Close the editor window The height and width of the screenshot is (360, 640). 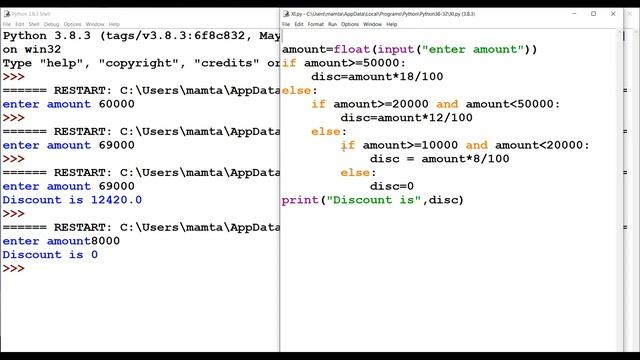tap(613, 14)
